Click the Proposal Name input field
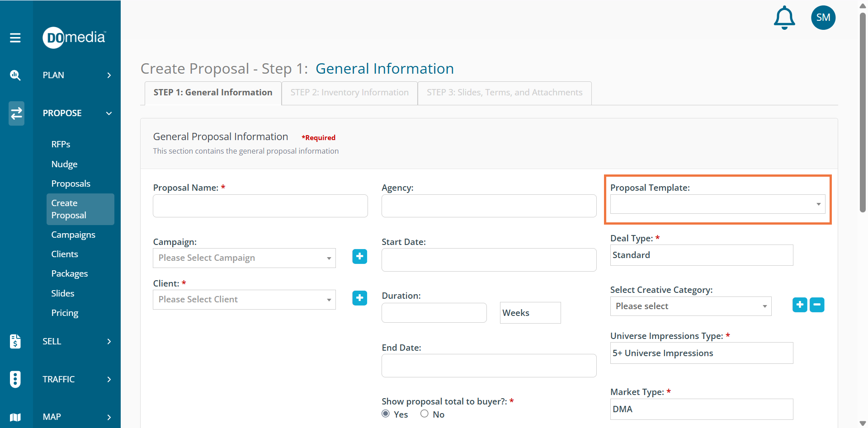This screenshot has width=868, height=428. [x=260, y=206]
